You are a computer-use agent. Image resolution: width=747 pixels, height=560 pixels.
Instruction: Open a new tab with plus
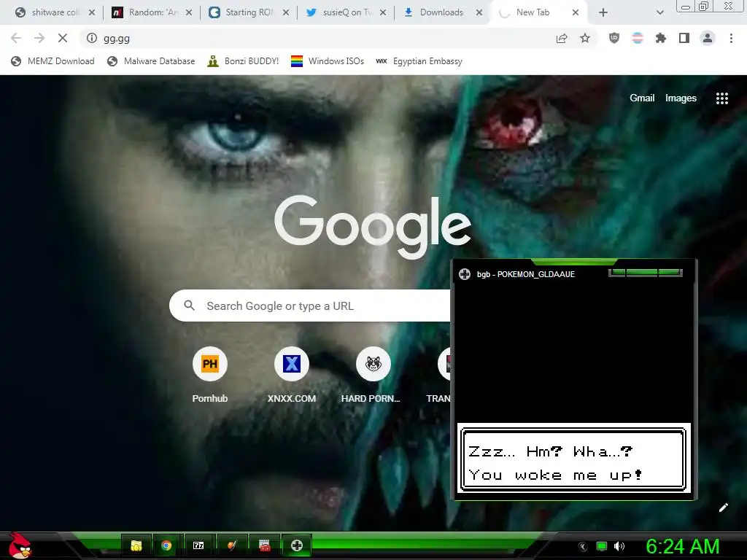[603, 13]
